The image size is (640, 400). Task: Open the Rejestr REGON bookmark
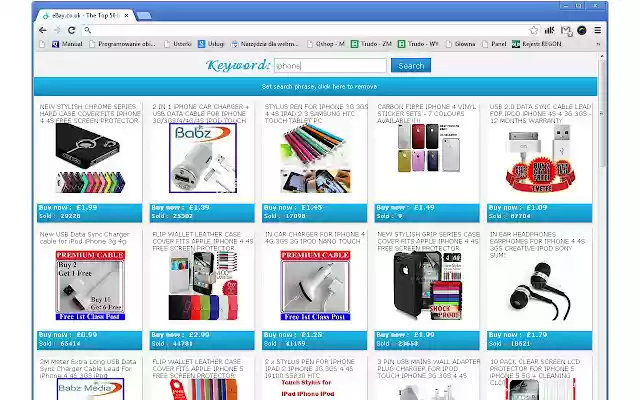click(537, 44)
